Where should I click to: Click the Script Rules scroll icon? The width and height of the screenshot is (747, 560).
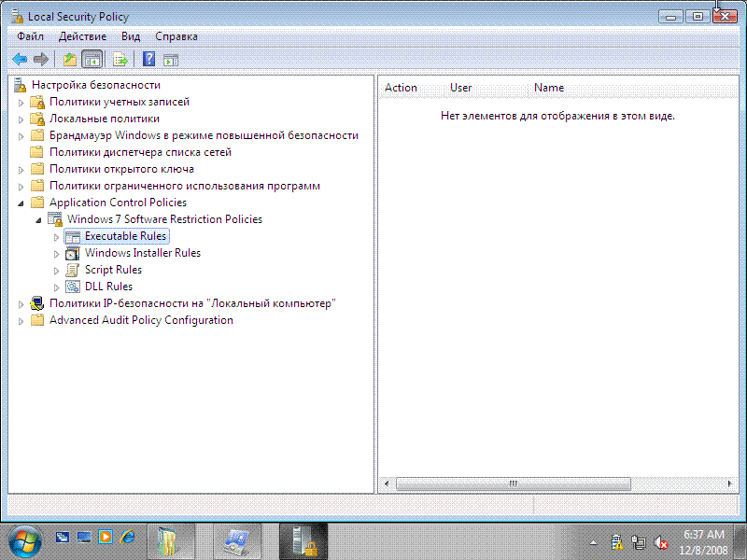(73, 270)
